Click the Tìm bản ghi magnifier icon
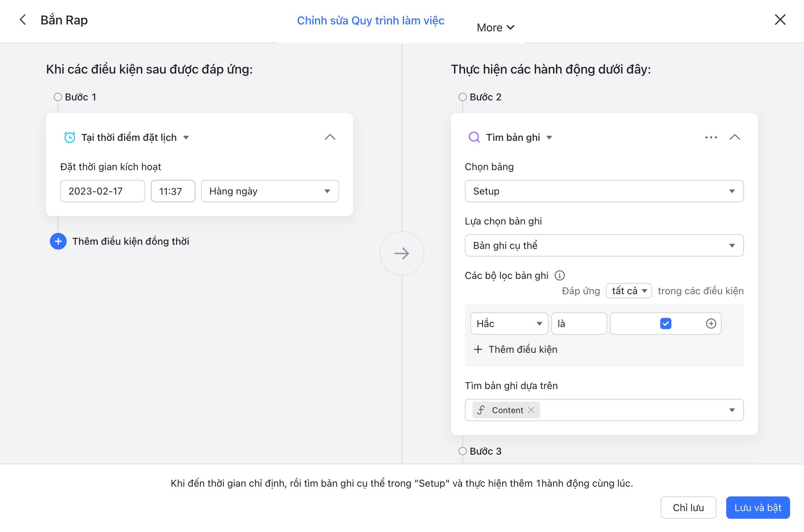This screenshot has height=532, width=804. coord(474,137)
